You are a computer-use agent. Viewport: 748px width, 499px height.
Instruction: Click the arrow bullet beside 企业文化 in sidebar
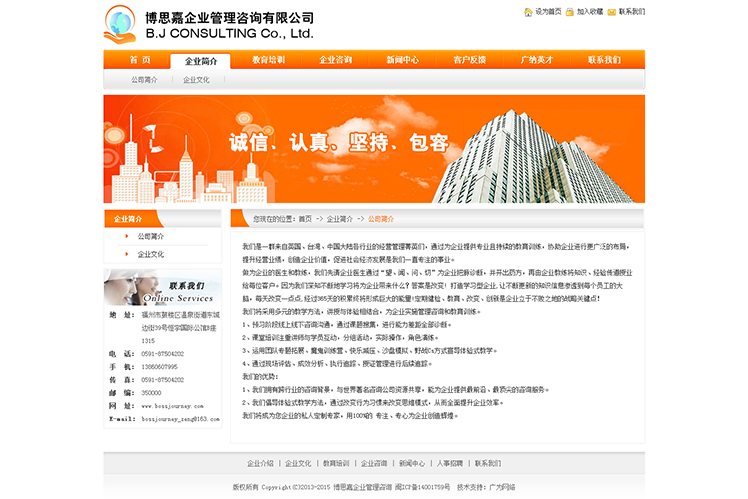126,254
